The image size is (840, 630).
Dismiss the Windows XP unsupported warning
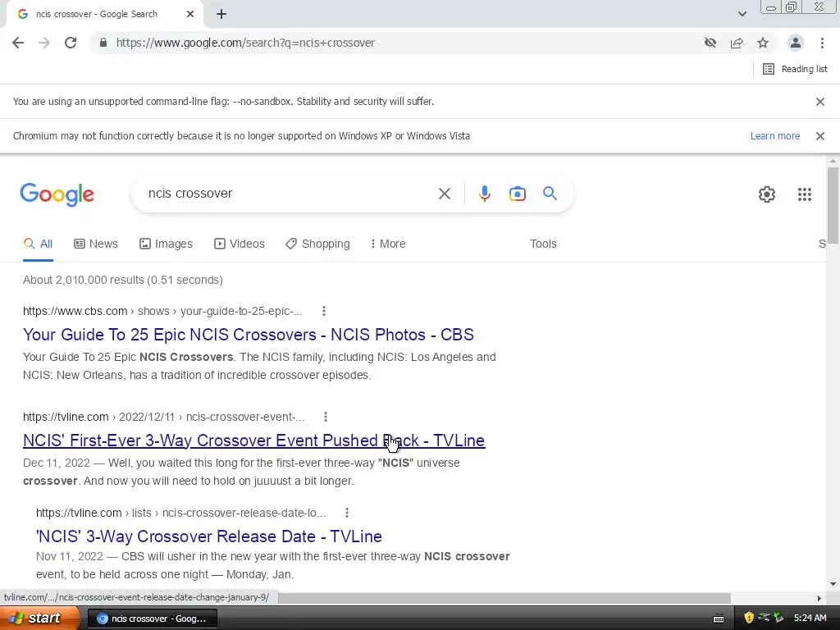[820, 136]
